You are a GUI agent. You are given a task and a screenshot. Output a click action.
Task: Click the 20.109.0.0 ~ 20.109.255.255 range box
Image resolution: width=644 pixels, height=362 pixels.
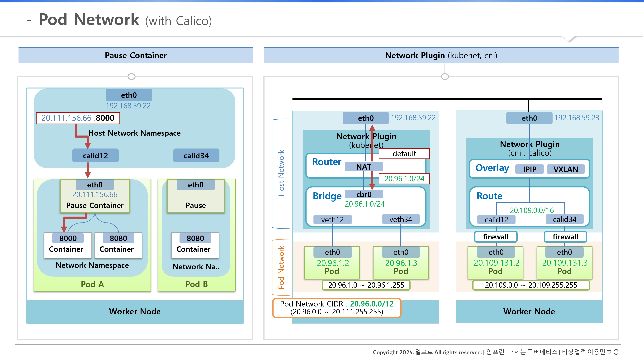[531, 285]
